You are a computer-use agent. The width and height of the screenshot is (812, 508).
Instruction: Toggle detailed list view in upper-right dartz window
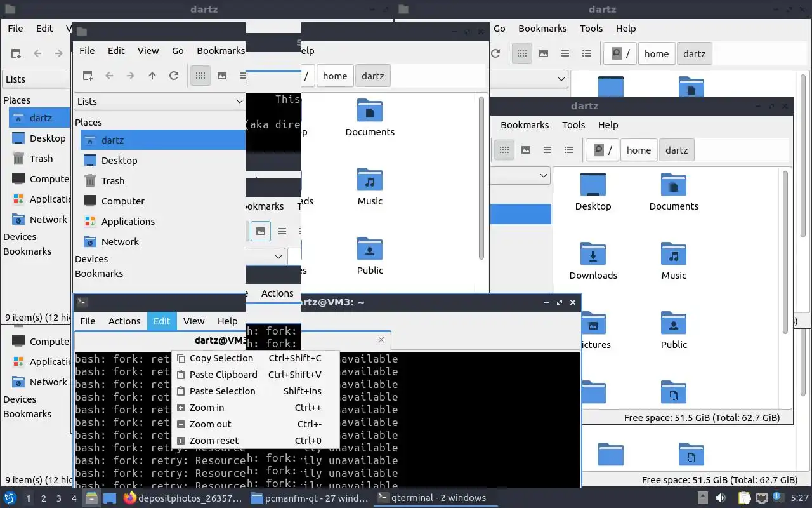[x=587, y=53]
